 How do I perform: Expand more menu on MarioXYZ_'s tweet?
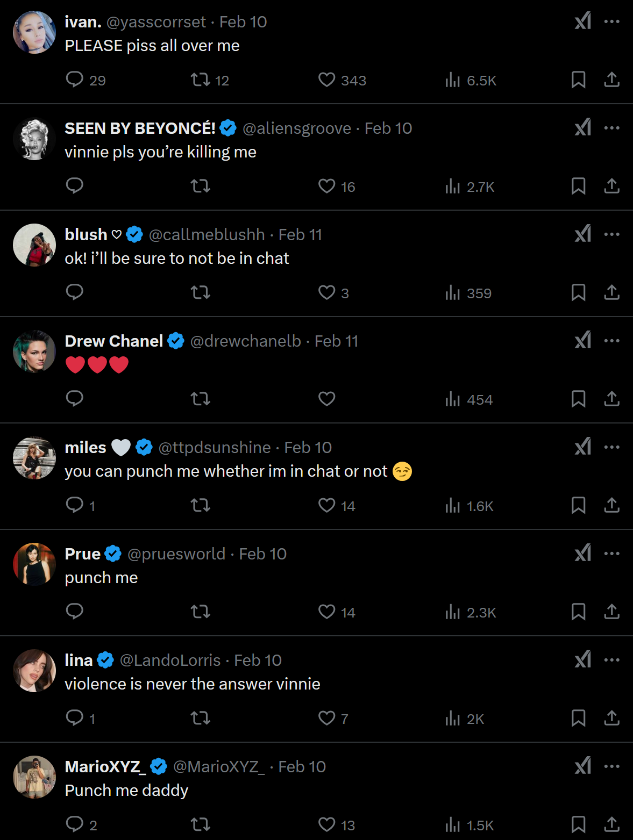coord(612,766)
